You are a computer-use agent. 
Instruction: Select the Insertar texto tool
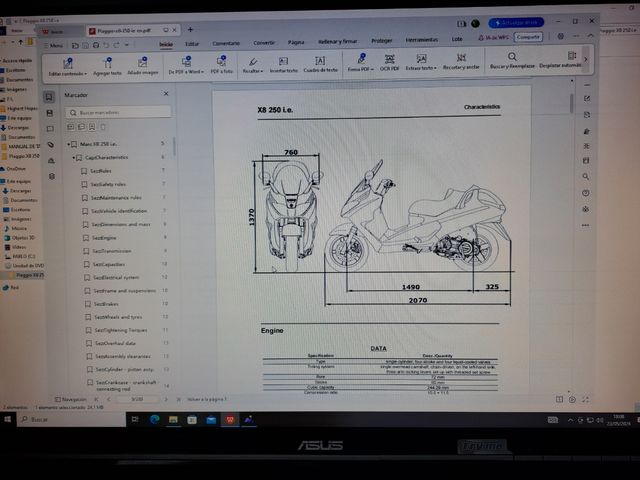click(x=284, y=63)
